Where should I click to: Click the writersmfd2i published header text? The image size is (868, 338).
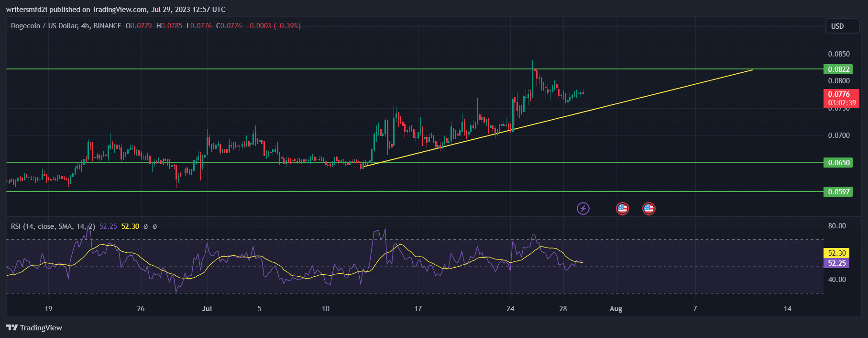tap(116, 10)
